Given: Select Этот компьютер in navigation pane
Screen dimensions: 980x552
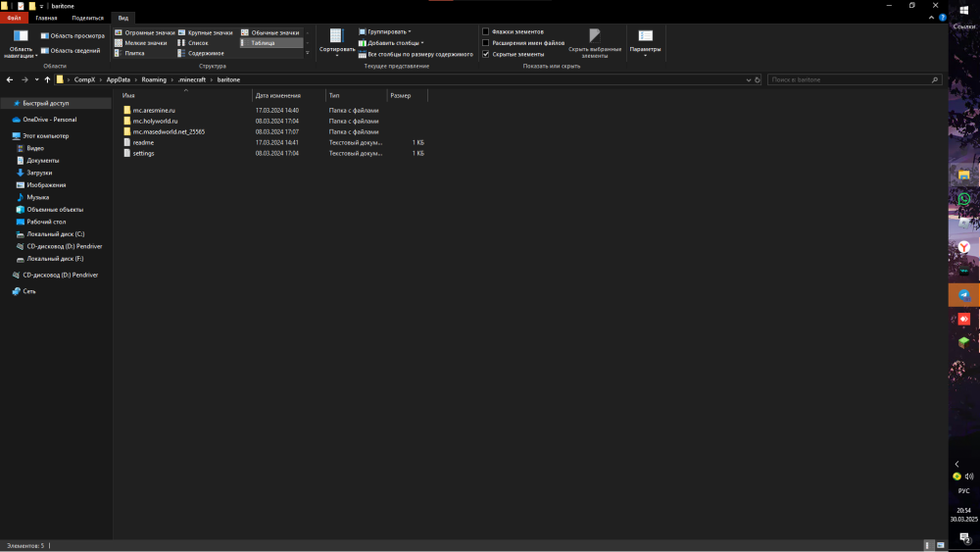Looking at the screenshot, I should [x=46, y=135].
